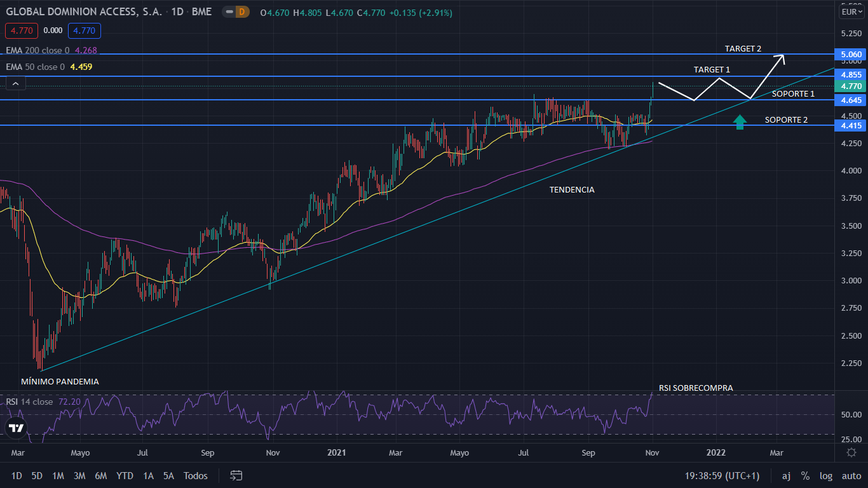Screen dimensions: 868x488
Task: Click the blue buy price 4.770 button
Action: click(x=85, y=30)
